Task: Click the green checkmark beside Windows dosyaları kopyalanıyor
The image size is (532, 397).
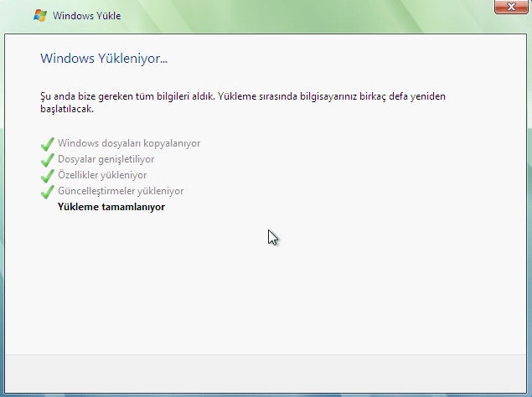Action: click(x=48, y=144)
